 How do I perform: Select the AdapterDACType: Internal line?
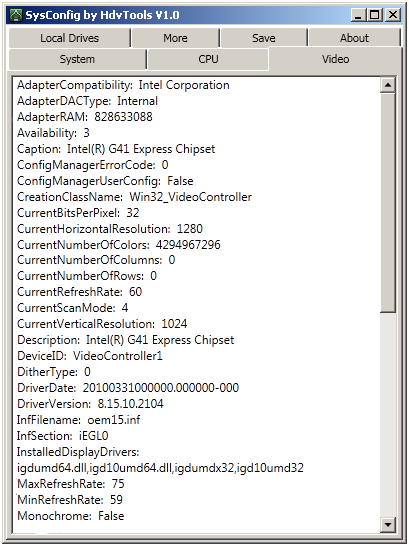point(87,101)
